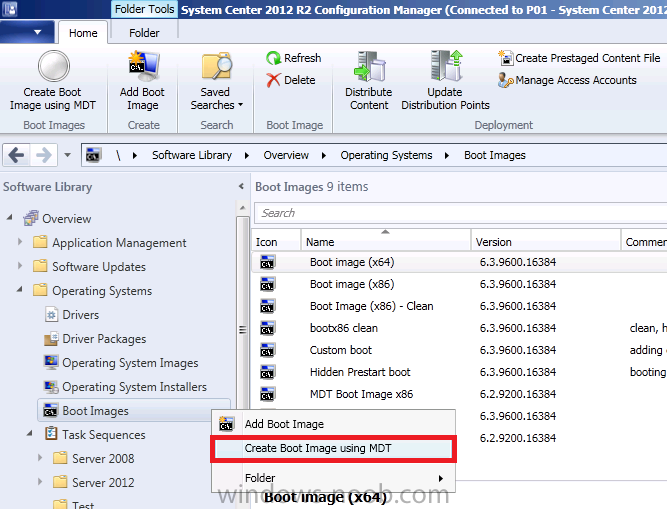Expand the Server 2008 folder
Image resolution: width=667 pixels, height=509 pixels.
pos(40,458)
